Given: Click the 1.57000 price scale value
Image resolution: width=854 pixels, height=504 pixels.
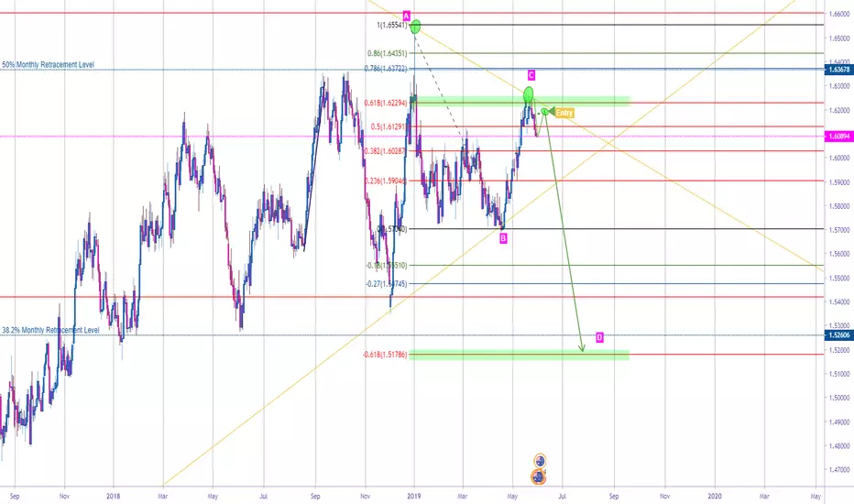Looking at the screenshot, I should (x=839, y=230).
